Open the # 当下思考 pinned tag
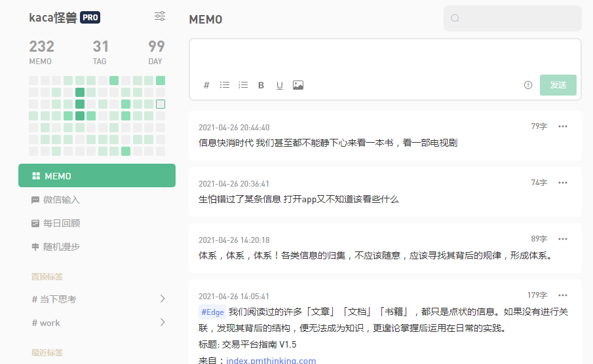Screen dimensions: 593x364 (x=54, y=299)
